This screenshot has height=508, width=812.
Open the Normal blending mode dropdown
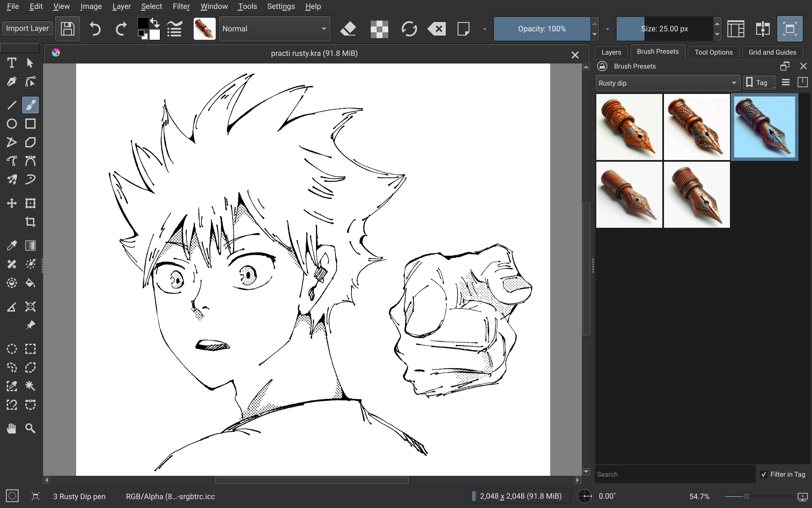tap(274, 29)
